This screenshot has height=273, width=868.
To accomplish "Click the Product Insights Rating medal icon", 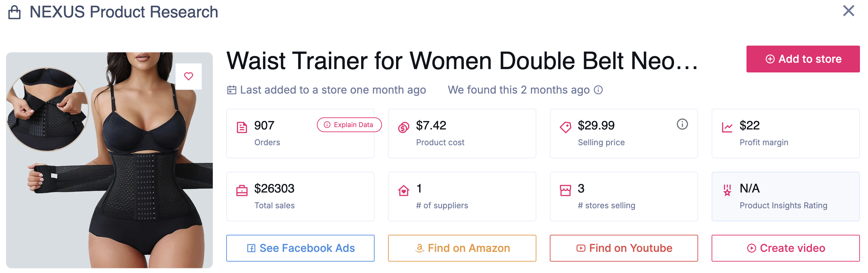I will pos(727,190).
